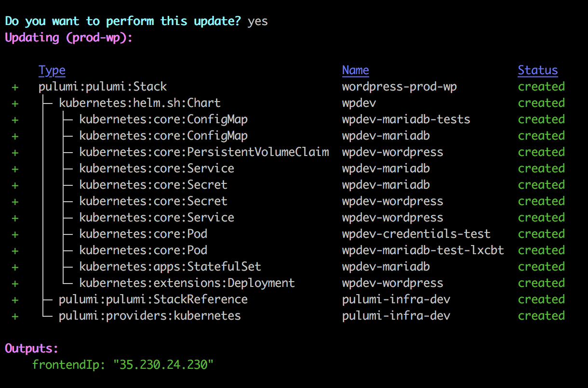
Task: Click the yes answer in the update prompt
Action: click(258, 22)
